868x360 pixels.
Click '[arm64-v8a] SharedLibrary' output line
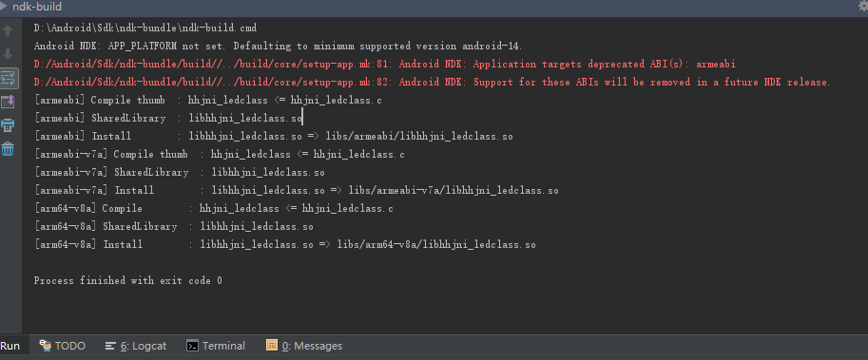(174, 227)
